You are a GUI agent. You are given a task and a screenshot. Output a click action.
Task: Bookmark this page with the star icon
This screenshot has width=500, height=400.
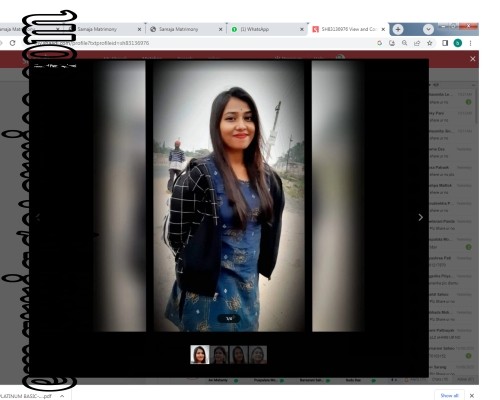pyautogui.click(x=430, y=43)
